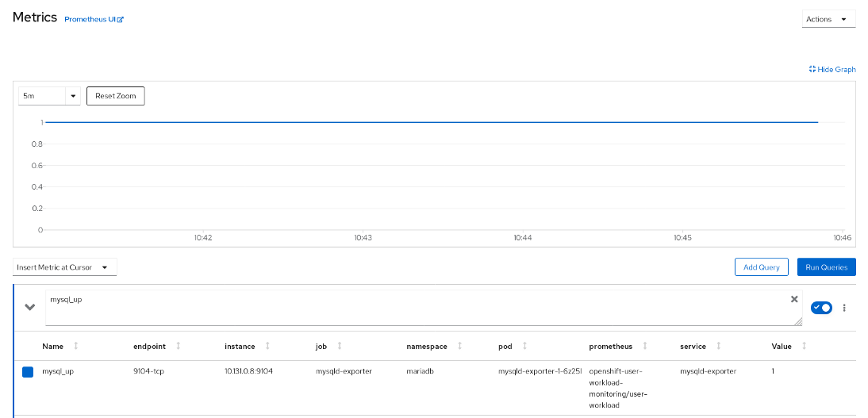Toggle the blue mysql_up series color swatch

click(x=28, y=372)
